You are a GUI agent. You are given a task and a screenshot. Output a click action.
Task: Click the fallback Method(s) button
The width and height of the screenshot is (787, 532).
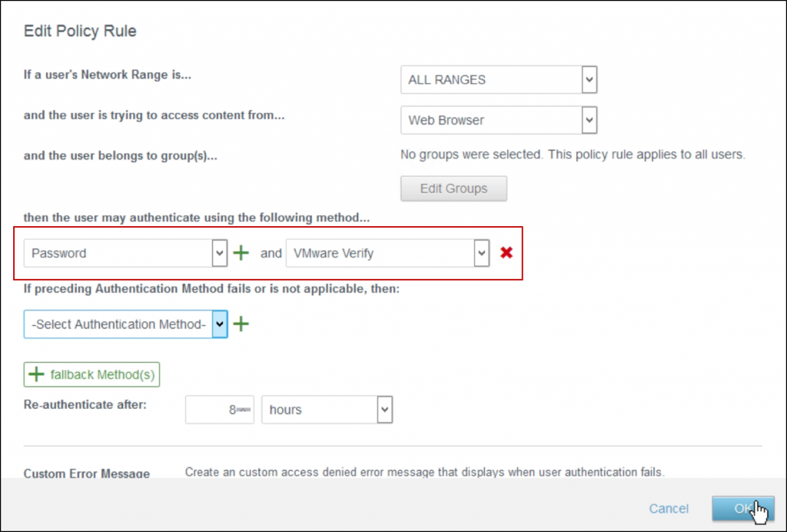pos(91,374)
